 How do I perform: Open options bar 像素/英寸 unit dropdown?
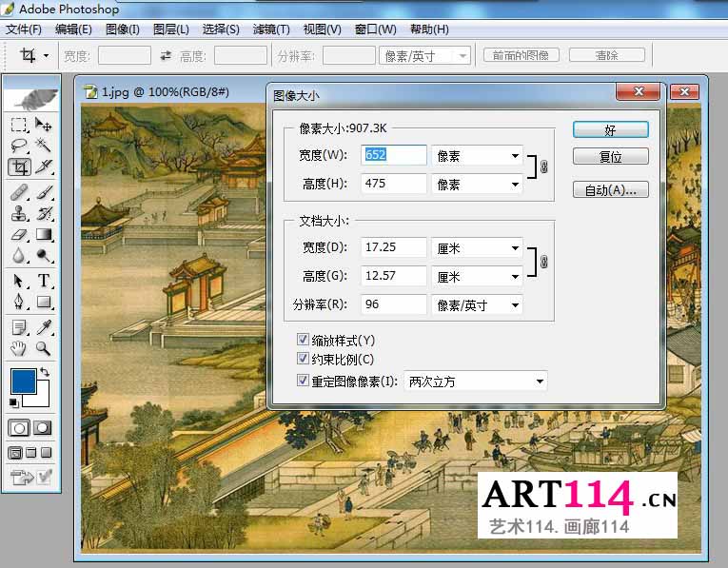click(x=424, y=56)
